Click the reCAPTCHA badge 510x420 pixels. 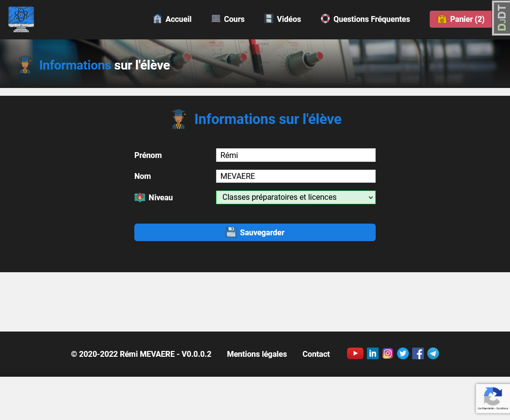pyautogui.click(x=492, y=399)
